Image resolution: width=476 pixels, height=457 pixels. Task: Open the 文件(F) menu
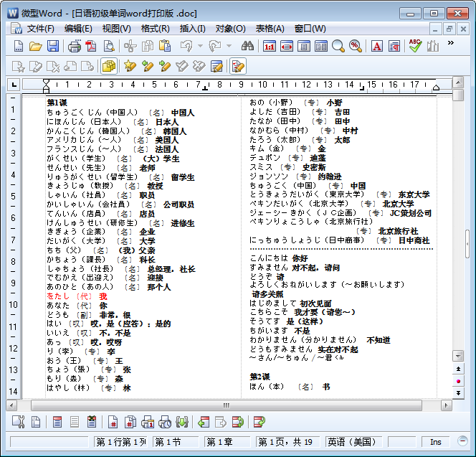[41, 29]
